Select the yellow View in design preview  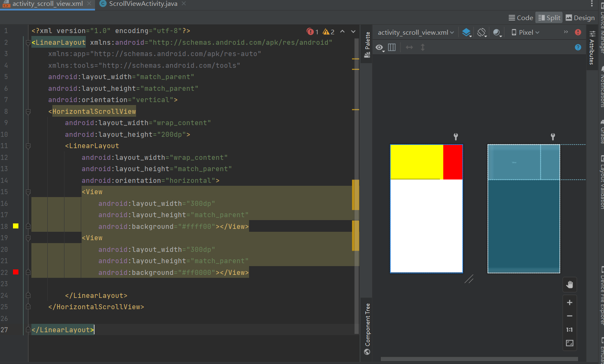click(416, 162)
